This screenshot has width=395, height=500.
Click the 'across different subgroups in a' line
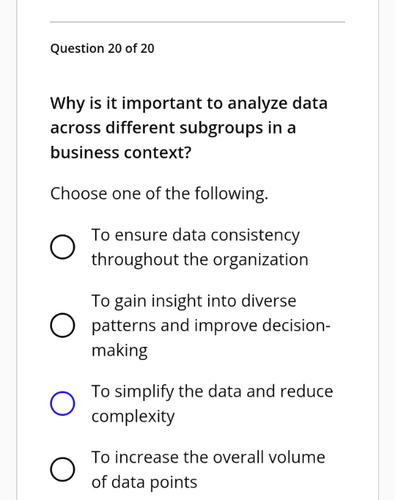point(173,128)
